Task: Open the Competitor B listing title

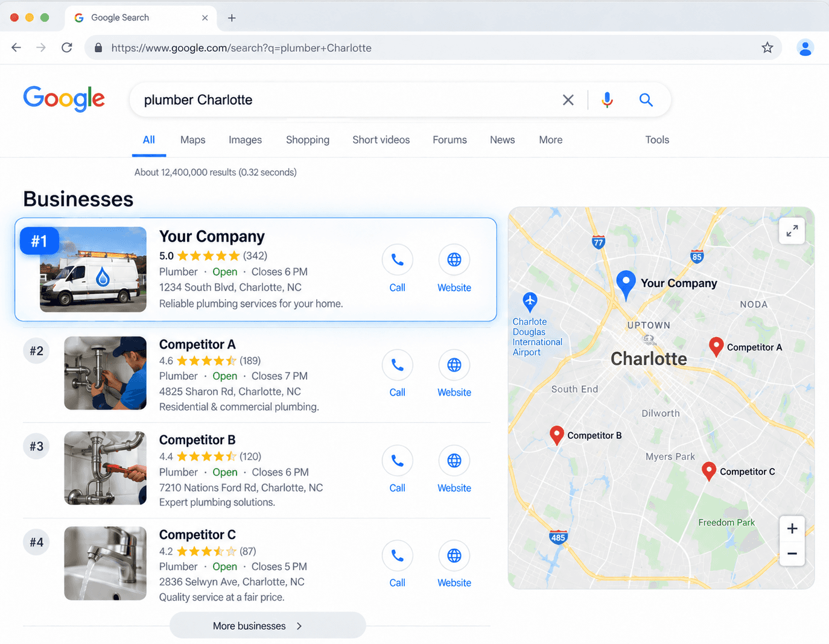Action: tap(197, 440)
